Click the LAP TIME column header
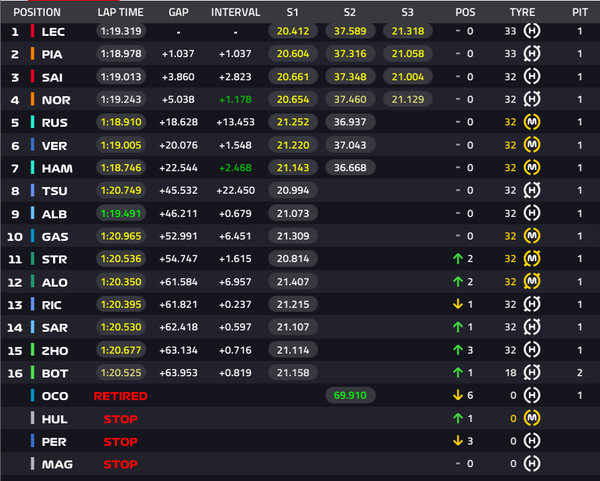 [x=121, y=12]
